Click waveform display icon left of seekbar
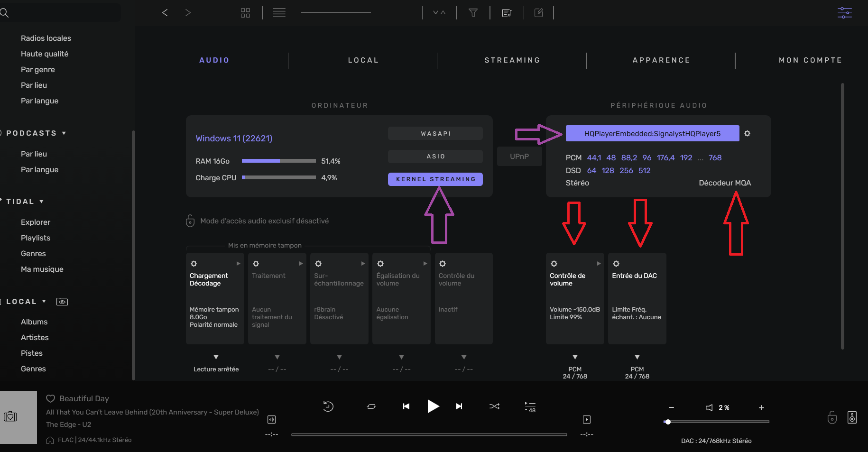Image resolution: width=868 pixels, height=452 pixels. pos(271,419)
